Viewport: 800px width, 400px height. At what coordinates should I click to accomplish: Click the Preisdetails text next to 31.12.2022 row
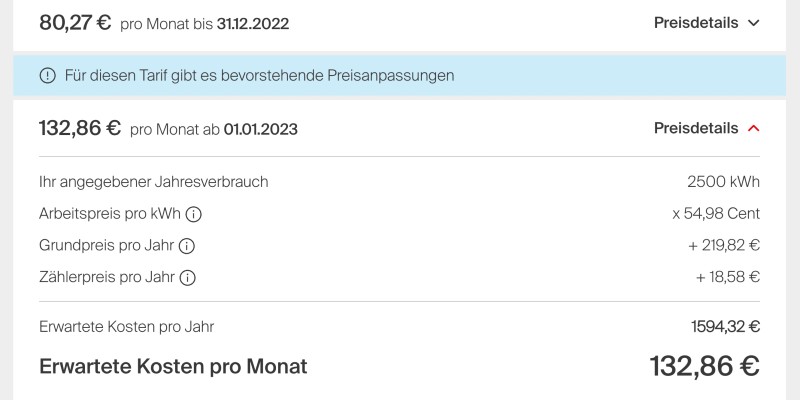(x=696, y=23)
